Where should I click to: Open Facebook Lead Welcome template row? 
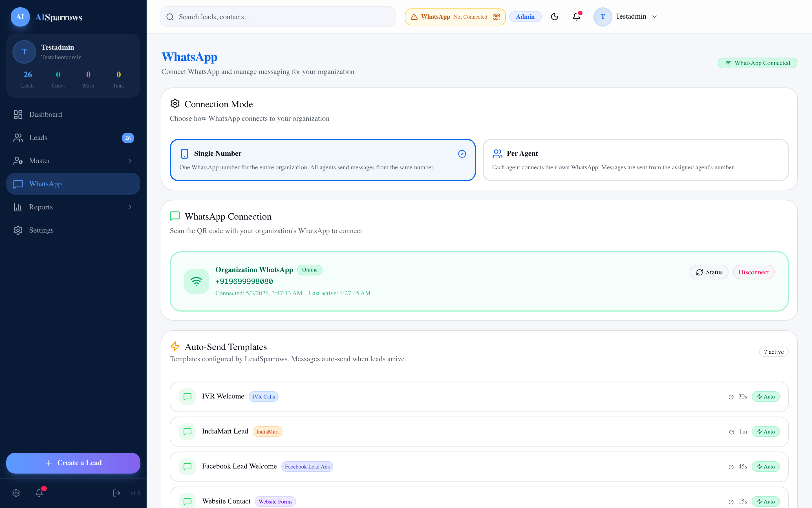coord(479,467)
